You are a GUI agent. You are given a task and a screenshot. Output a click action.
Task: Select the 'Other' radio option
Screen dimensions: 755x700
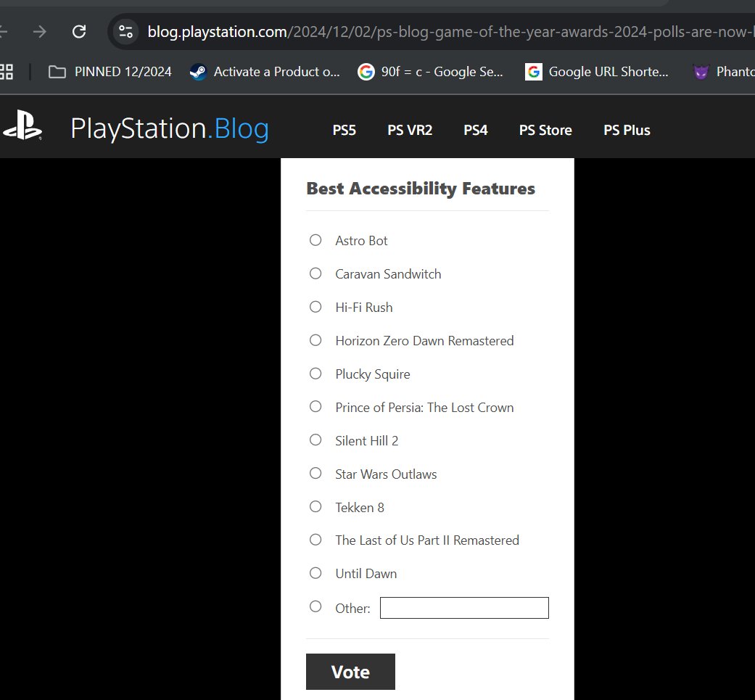(315, 606)
